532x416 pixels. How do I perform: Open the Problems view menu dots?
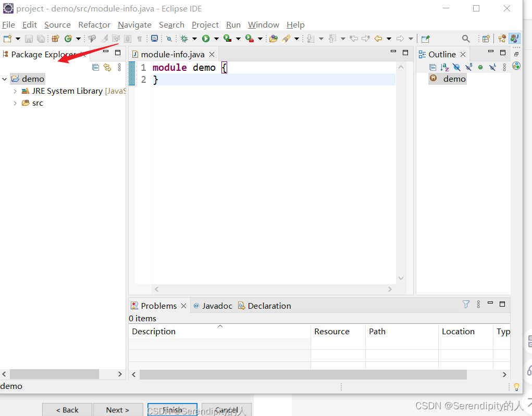478,305
